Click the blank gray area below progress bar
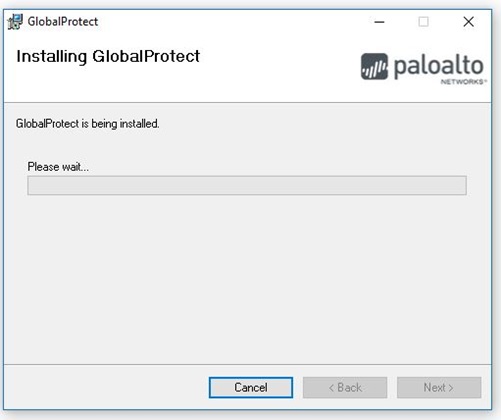Screen dimensions: 501x420 [247, 277]
